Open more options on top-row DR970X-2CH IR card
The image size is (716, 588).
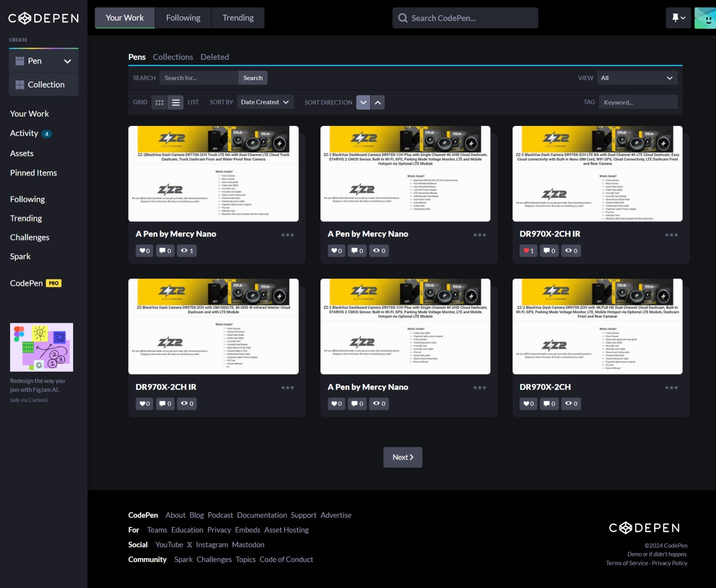(671, 235)
